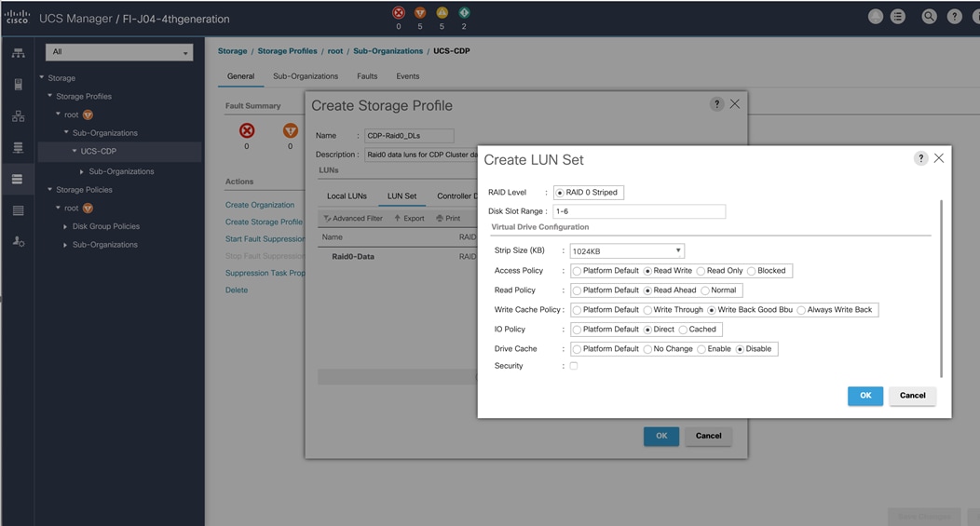Collapse the Storage Policies tree node
The width and height of the screenshot is (980, 526).
(x=50, y=189)
